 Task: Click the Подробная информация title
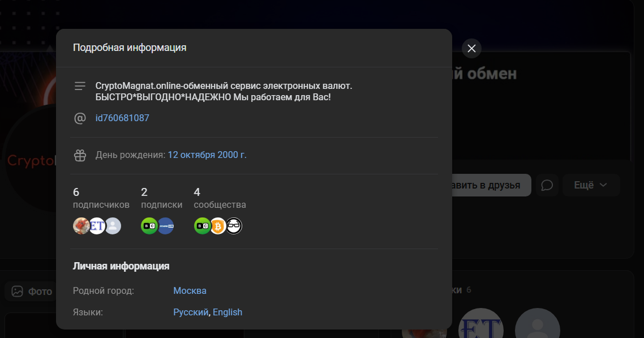click(x=130, y=48)
